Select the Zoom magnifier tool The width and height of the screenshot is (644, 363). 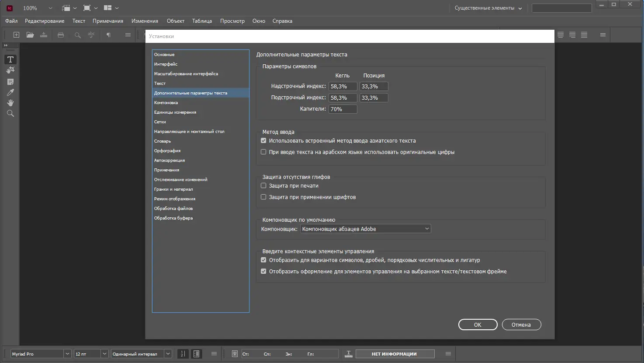tap(10, 114)
